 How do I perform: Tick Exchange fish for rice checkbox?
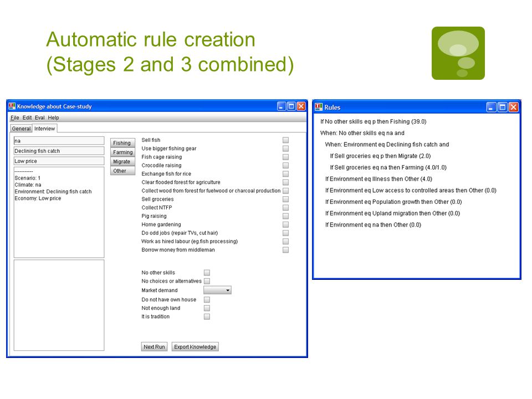coord(286,173)
